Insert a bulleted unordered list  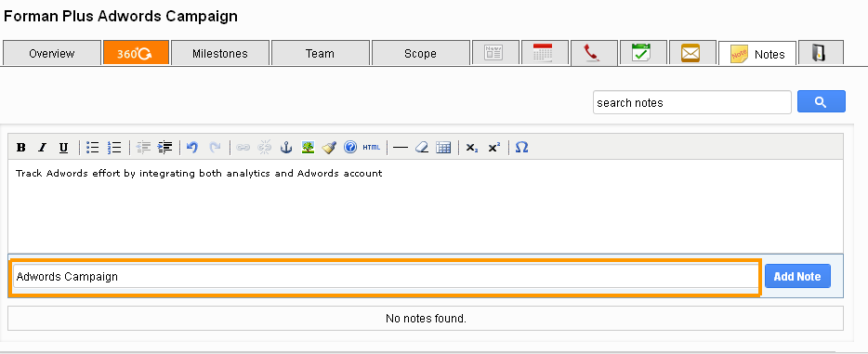(x=92, y=147)
